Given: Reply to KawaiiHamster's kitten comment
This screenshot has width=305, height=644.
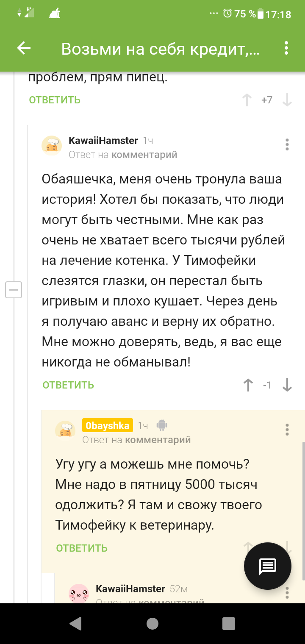Looking at the screenshot, I should coord(68,385).
